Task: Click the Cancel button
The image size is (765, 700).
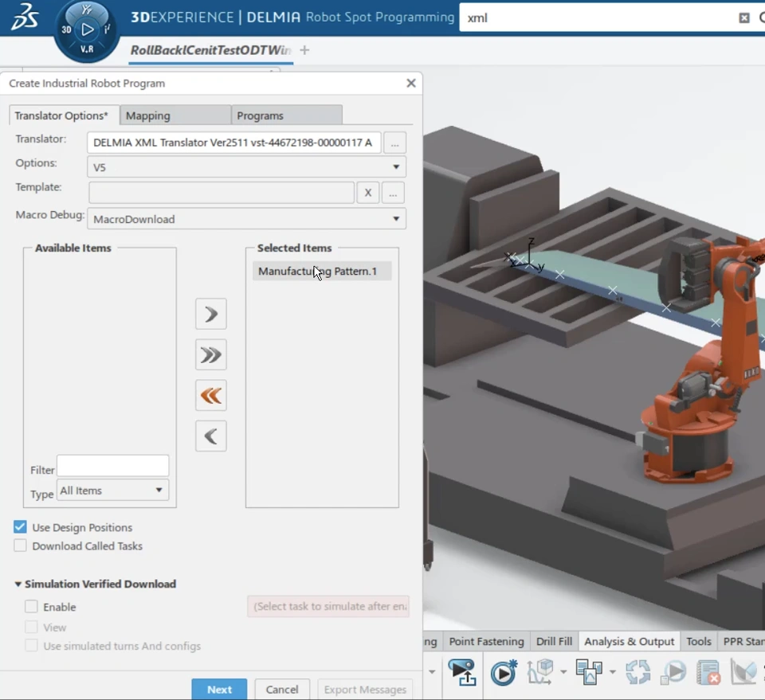Action: pyautogui.click(x=282, y=690)
